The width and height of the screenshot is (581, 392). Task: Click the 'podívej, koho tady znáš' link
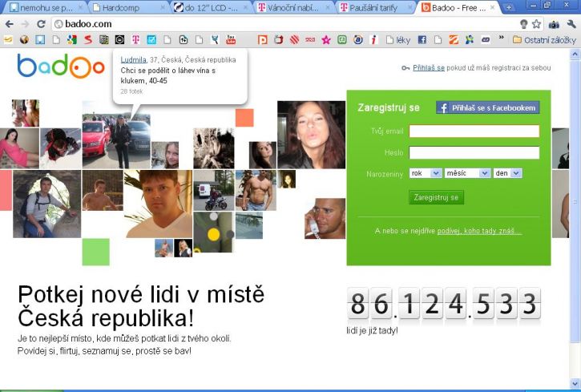point(479,231)
